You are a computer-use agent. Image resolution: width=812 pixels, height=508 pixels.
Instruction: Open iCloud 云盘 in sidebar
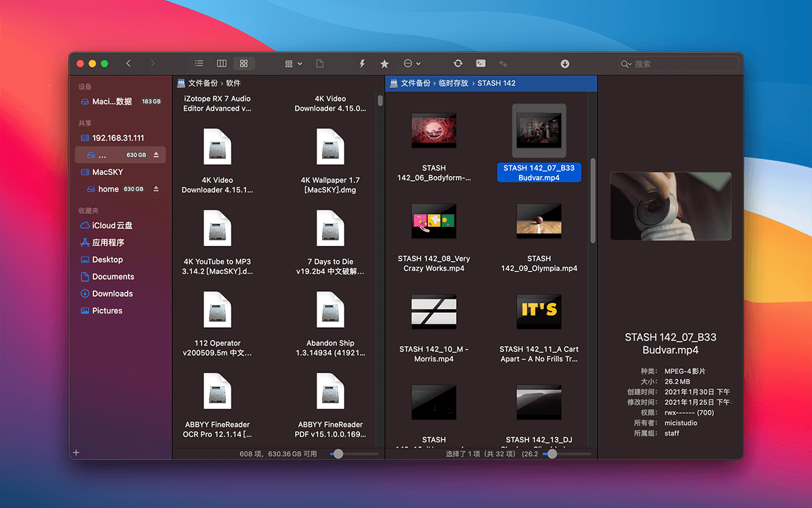click(x=120, y=226)
